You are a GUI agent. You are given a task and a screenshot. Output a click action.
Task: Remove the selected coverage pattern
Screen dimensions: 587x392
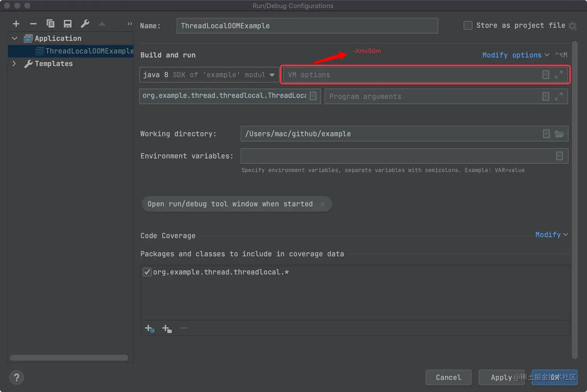pyautogui.click(x=184, y=328)
